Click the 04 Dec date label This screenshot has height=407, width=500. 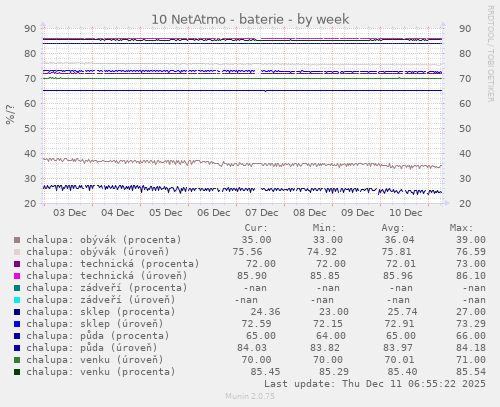click(x=118, y=213)
